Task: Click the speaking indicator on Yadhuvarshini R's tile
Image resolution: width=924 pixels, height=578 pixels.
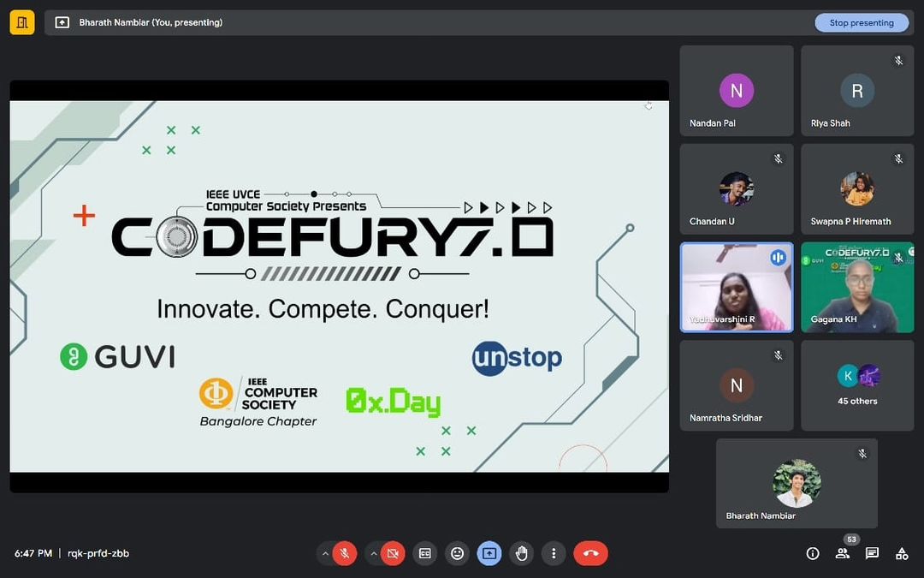Action: pos(778,258)
